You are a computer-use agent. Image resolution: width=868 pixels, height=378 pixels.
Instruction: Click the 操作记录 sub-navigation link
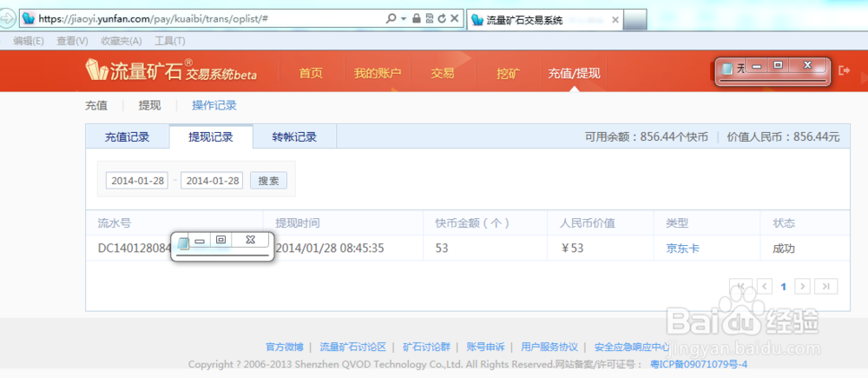coord(214,105)
